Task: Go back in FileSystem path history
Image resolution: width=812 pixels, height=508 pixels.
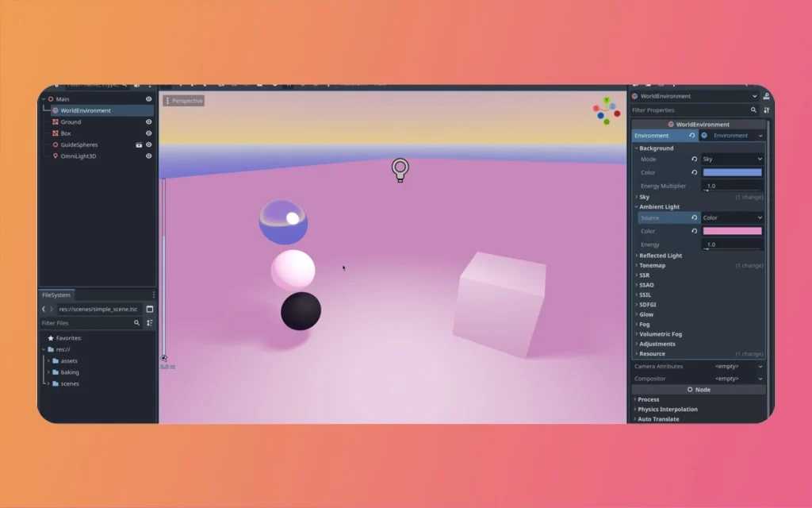Action: click(44, 309)
